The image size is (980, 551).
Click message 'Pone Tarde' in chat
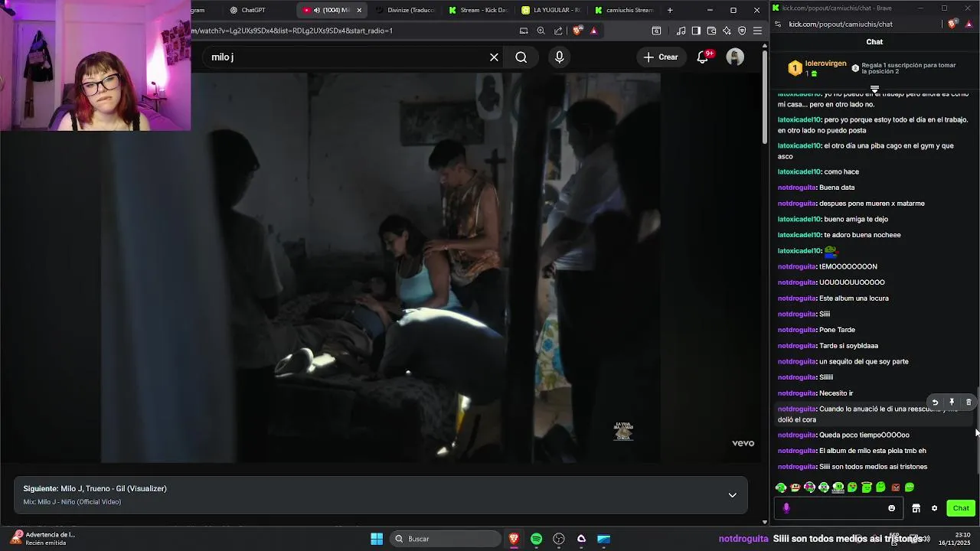837,330
